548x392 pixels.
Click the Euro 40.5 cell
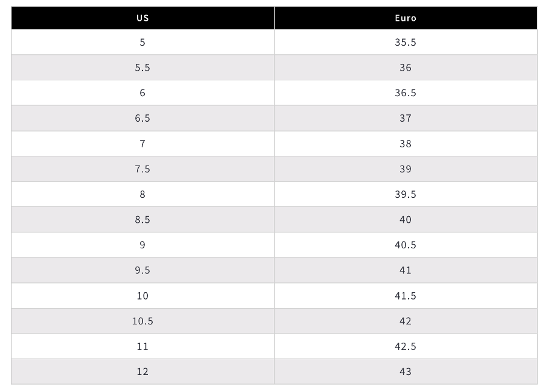[406, 245]
